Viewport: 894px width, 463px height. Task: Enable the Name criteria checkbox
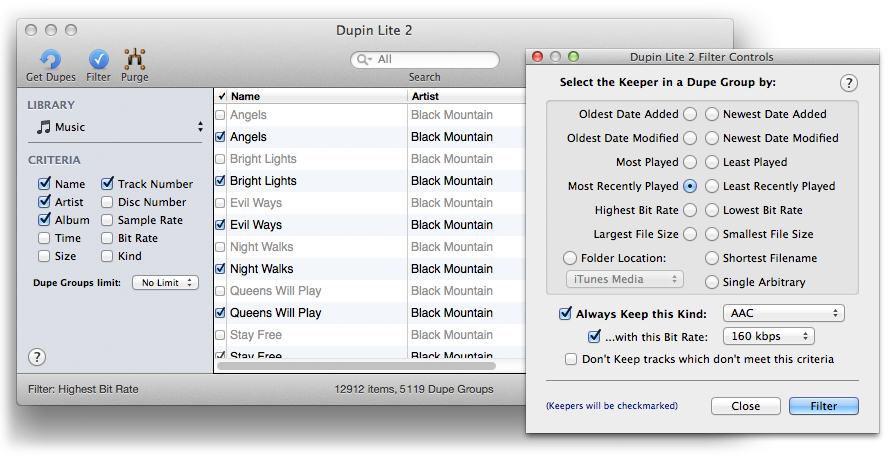click(x=44, y=184)
